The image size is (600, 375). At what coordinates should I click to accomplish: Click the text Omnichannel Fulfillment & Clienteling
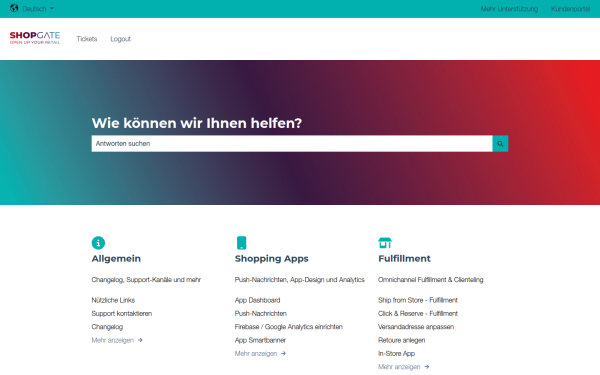click(x=430, y=280)
